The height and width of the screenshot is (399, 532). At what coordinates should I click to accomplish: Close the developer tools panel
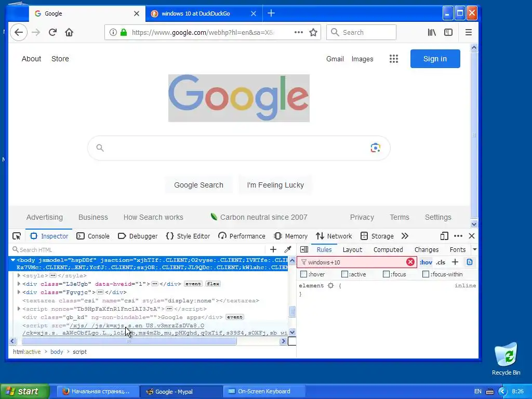472,236
